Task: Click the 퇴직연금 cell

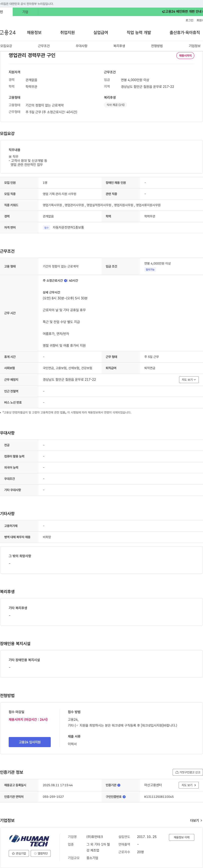Action: [150, 368]
